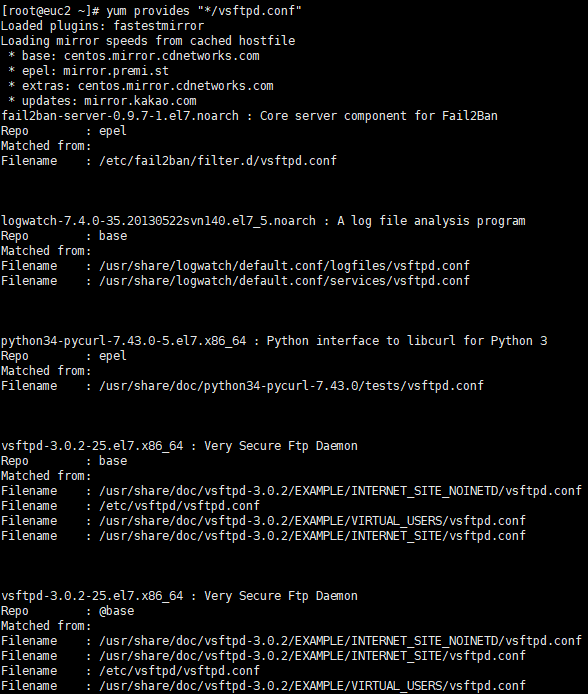Image resolution: width=588 pixels, height=694 pixels.
Task: Click the second vsftpd-3.0.2-25 package header
Action: [x=179, y=596]
